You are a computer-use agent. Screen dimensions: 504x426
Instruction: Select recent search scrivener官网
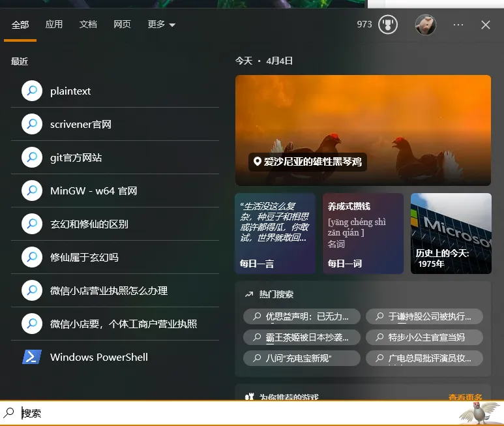115,124
